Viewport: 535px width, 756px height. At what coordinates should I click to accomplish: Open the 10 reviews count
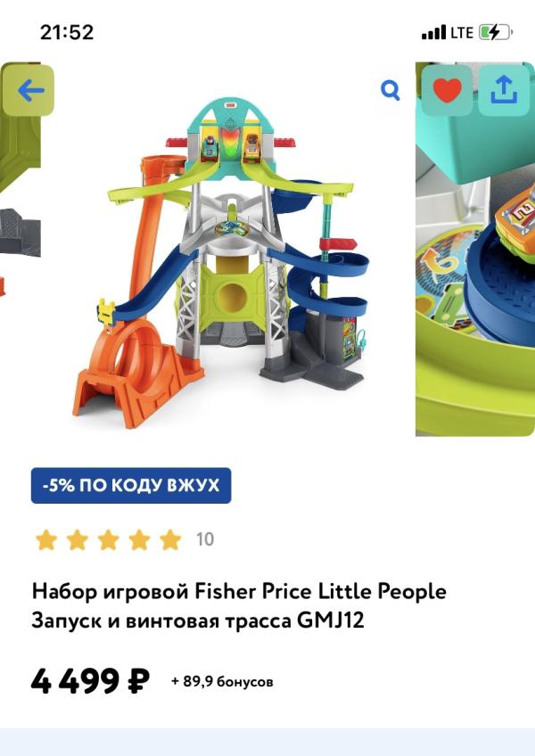pos(205,539)
